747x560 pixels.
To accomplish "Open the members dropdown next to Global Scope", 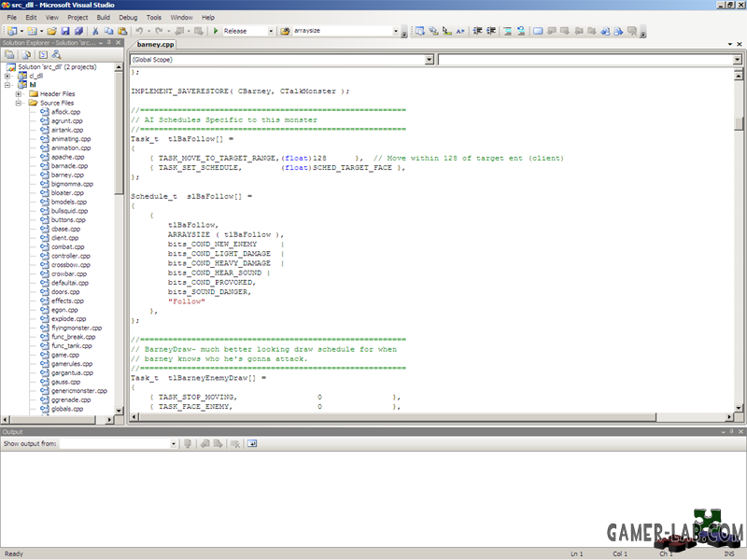I will (737, 60).
